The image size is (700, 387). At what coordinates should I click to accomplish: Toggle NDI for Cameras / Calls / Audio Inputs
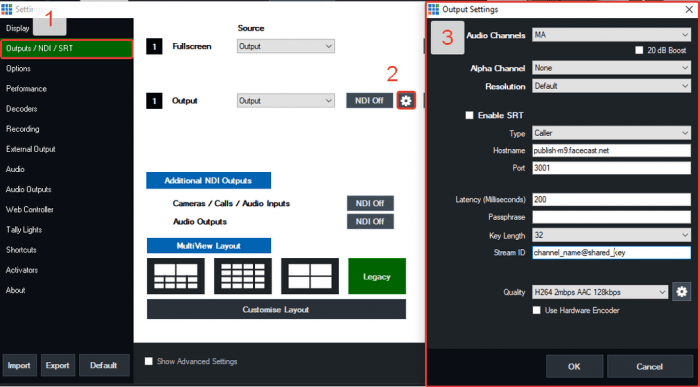(370, 204)
